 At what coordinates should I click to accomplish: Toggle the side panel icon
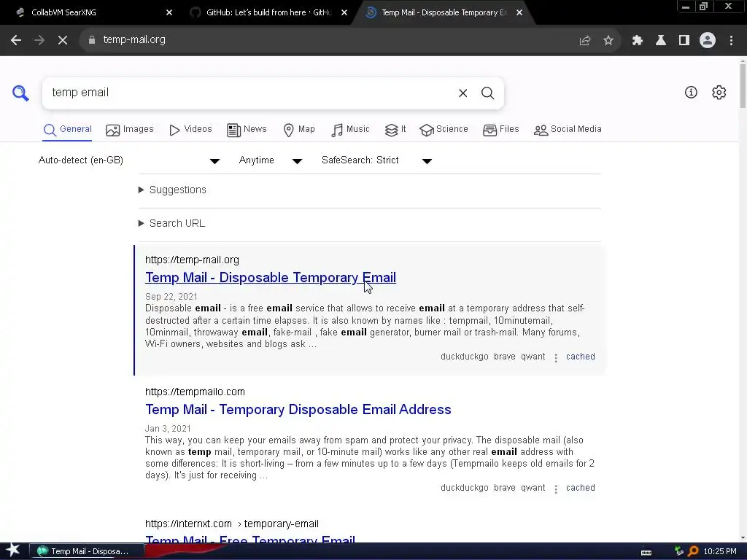[684, 41]
